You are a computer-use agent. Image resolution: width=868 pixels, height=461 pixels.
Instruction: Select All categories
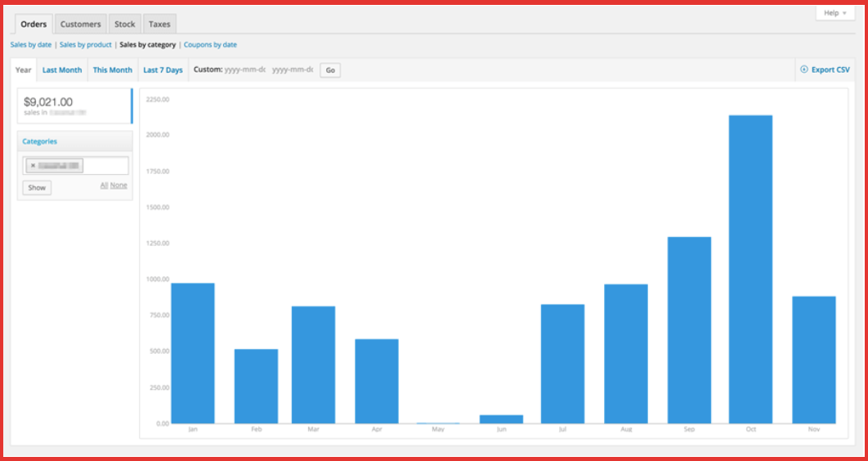click(x=104, y=186)
